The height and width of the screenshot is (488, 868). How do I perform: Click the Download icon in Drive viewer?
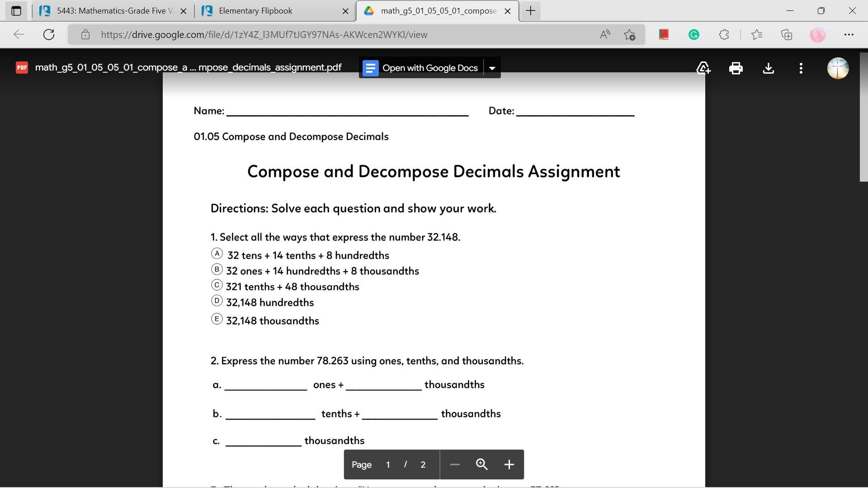click(x=768, y=68)
